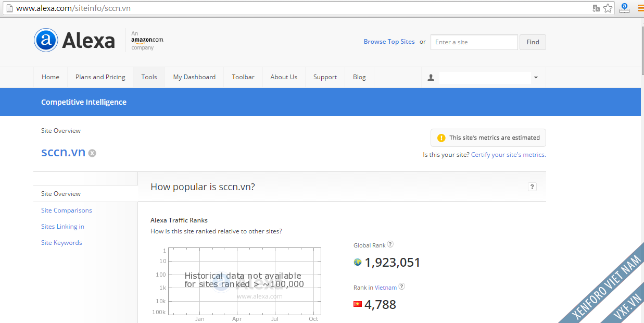
Task: Go to My Dashboard
Action: [x=194, y=77]
